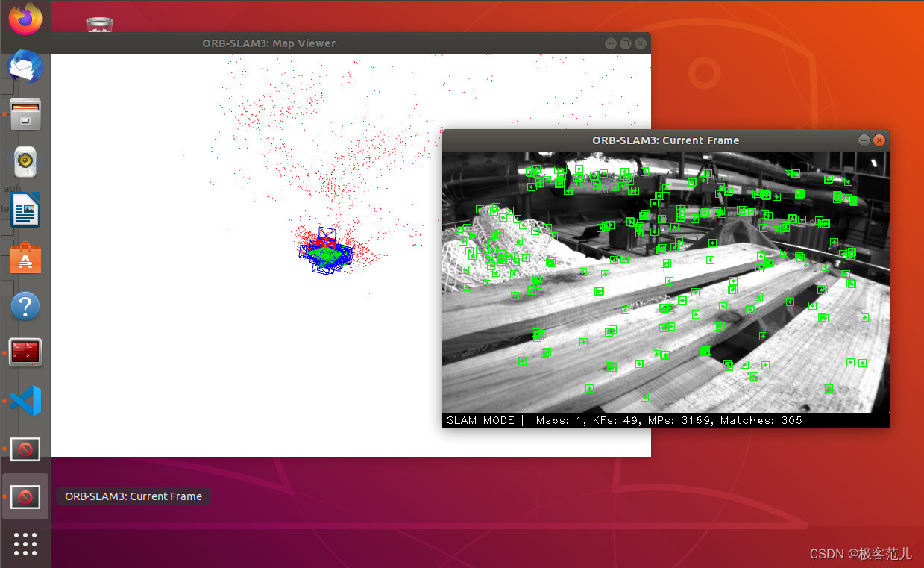Open the Terminator terminal dock icon
This screenshot has height=568, width=924.
25,352
